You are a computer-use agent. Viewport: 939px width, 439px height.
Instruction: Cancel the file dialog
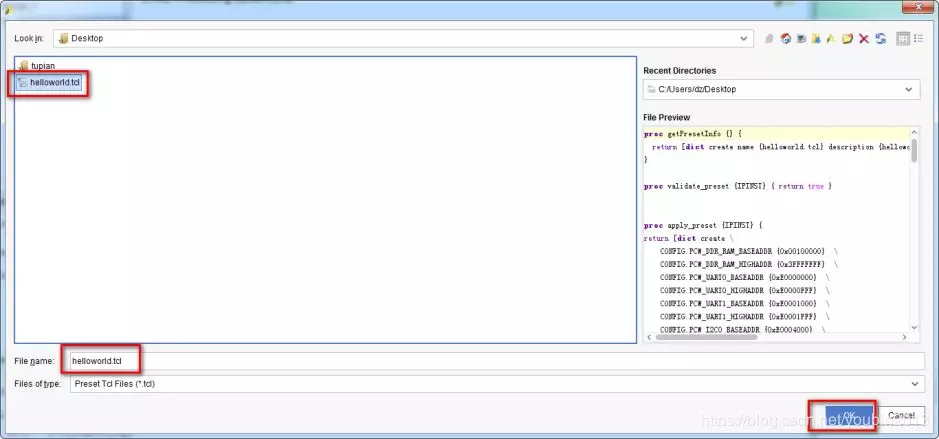tap(901, 415)
